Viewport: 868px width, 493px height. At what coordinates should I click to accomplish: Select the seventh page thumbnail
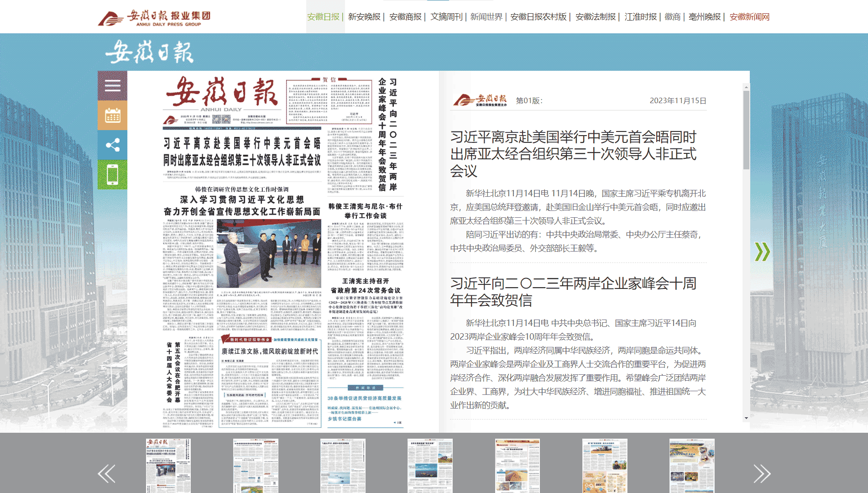692,466
